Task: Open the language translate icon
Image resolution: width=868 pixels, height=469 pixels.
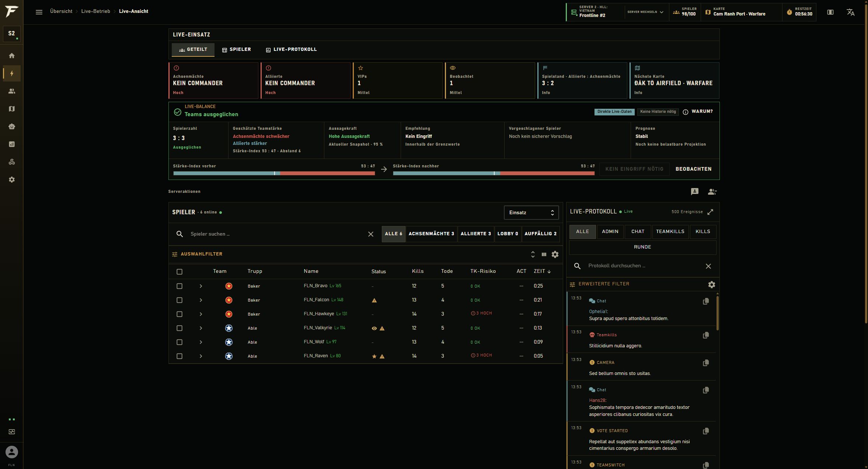Action: click(850, 12)
